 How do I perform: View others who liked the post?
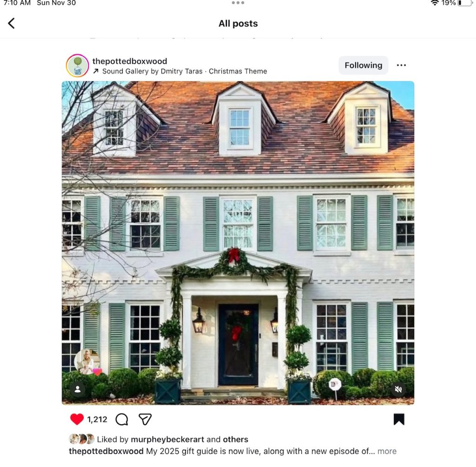point(236,440)
